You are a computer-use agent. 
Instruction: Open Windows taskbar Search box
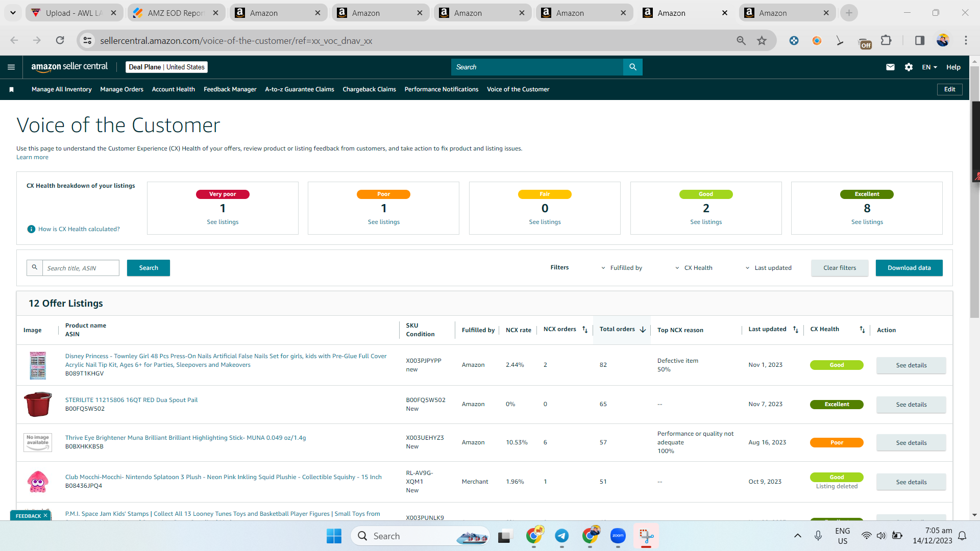(x=421, y=536)
